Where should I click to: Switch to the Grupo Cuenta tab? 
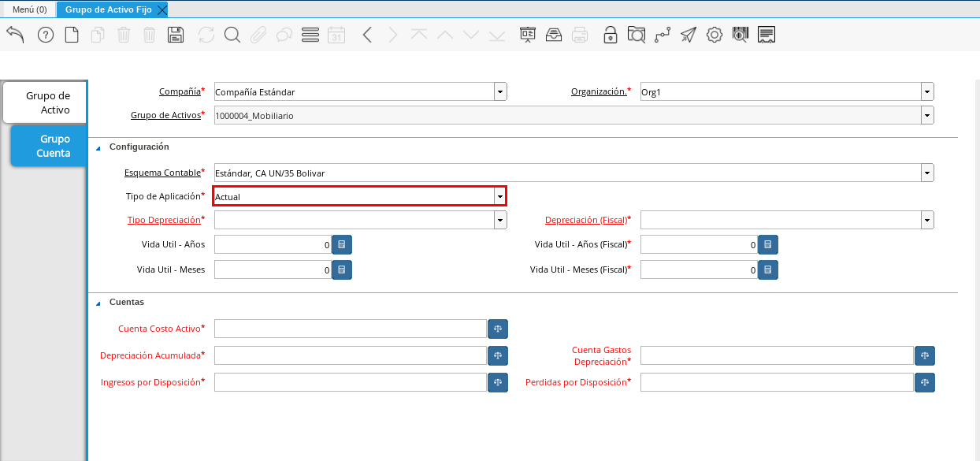coord(47,146)
